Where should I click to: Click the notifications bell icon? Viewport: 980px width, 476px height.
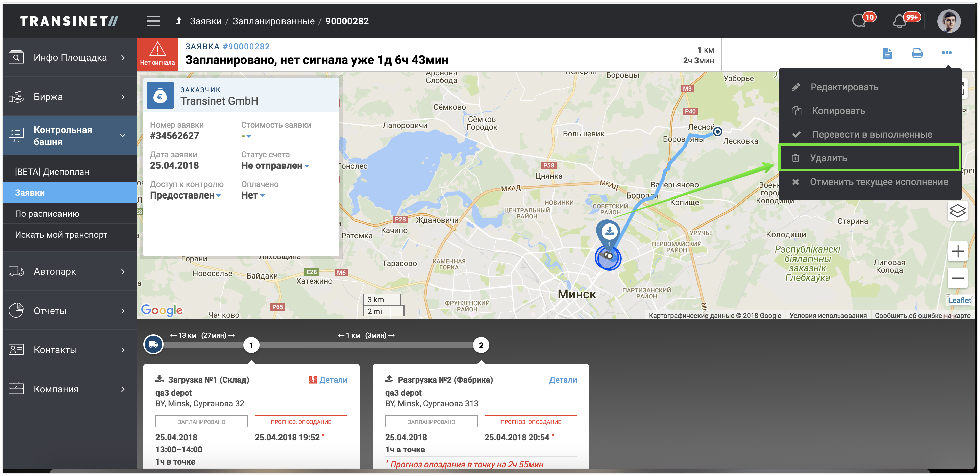(x=900, y=21)
